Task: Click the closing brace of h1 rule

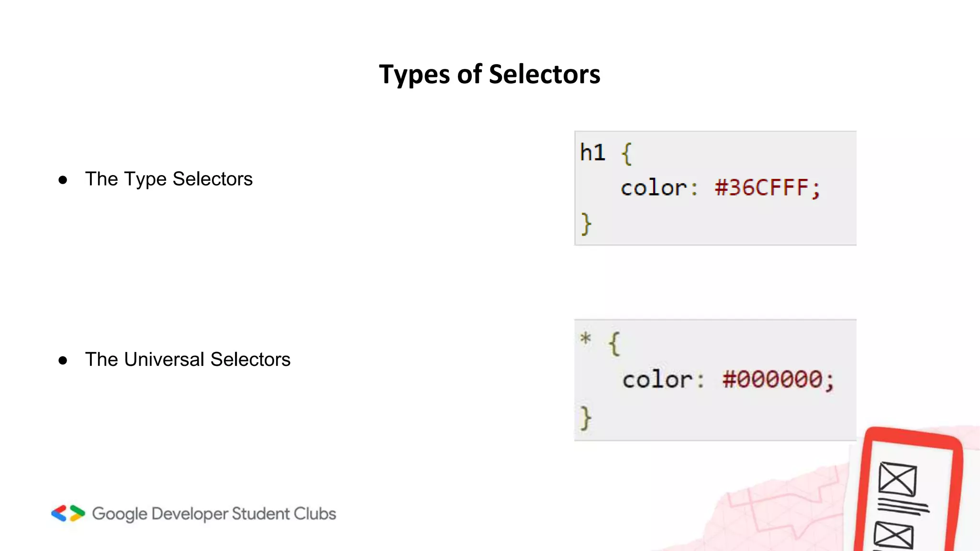Action: [586, 224]
